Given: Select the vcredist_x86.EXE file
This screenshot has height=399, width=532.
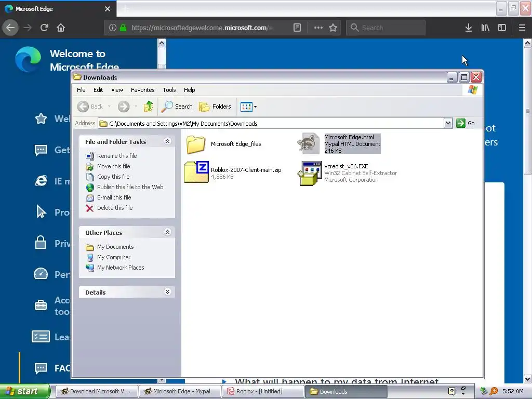Looking at the screenshot, I should [348, 173].
